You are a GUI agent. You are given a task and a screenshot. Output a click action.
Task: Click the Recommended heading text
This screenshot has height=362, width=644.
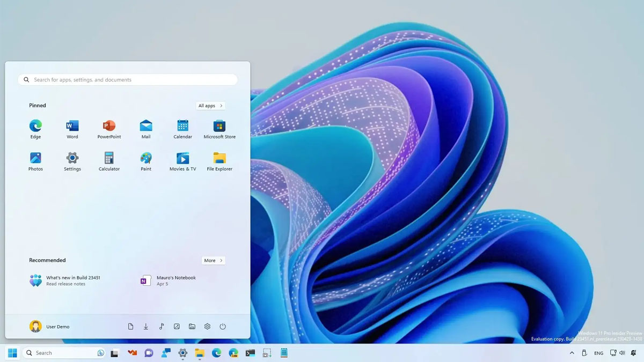pos(47,260)
